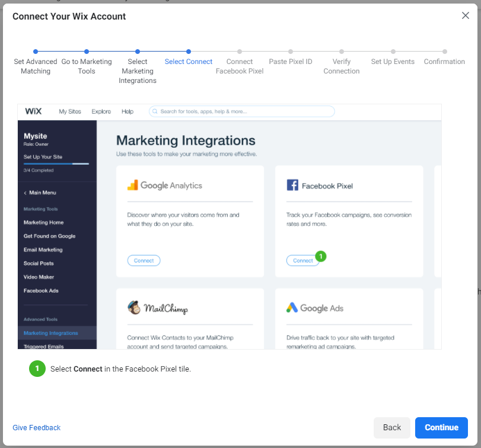Click the MailChimp monkey icon
The image size is (481, 448).
point(134,308)
